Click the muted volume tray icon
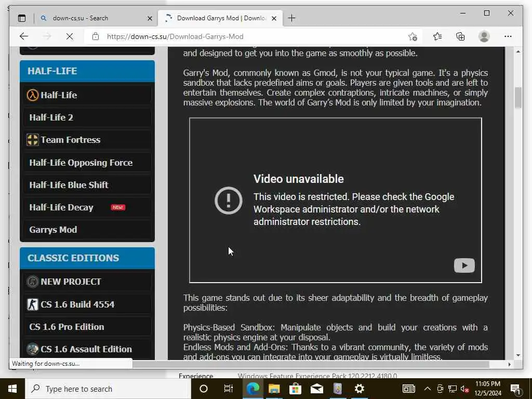Screen dimensions: 532x399 click(x=465, y=389)
